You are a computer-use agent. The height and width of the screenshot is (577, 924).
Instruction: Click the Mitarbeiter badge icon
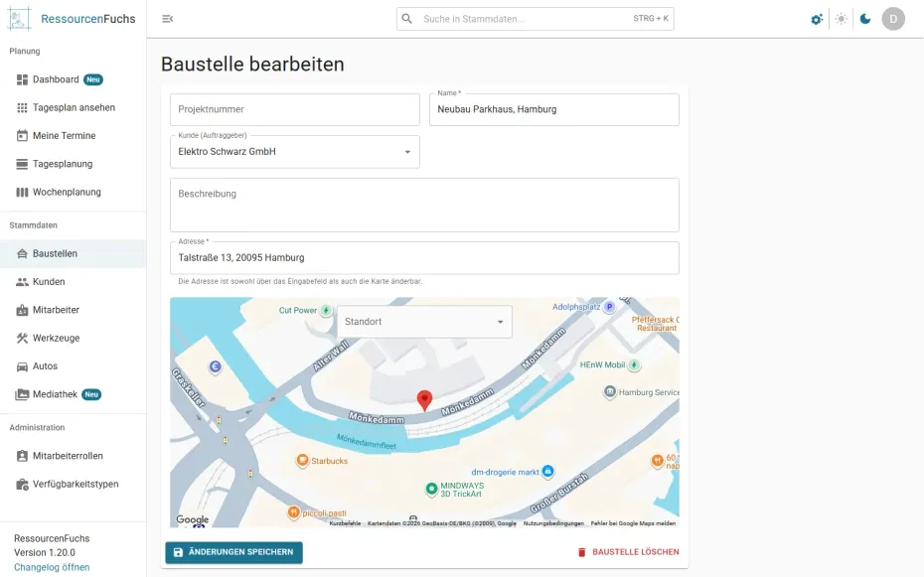[x=22, y=310]
